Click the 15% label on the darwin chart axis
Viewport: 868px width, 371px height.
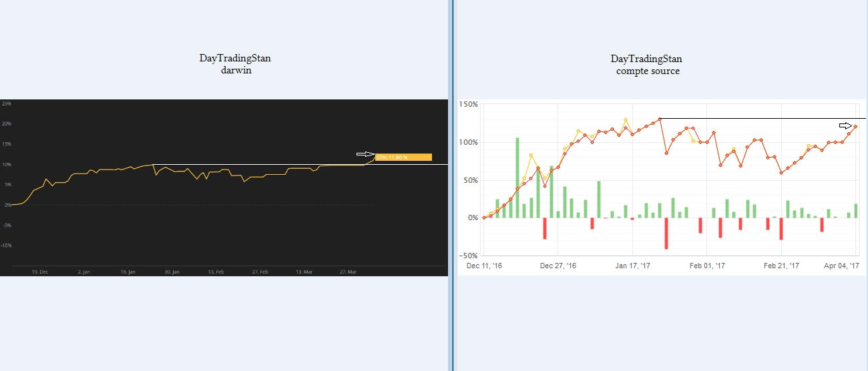[x=6, y=144]
